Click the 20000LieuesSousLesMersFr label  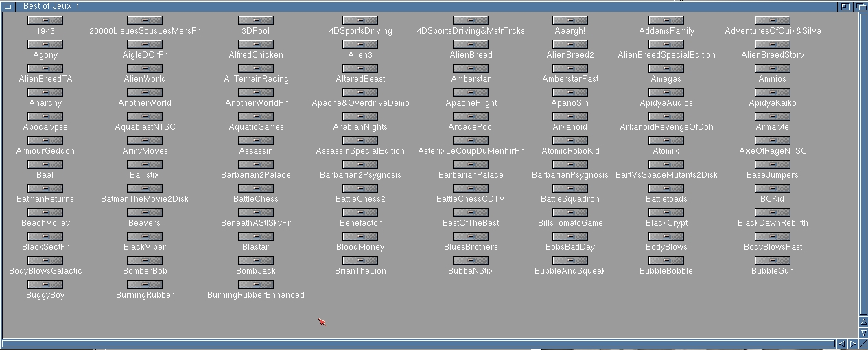(x=145, y=31)
